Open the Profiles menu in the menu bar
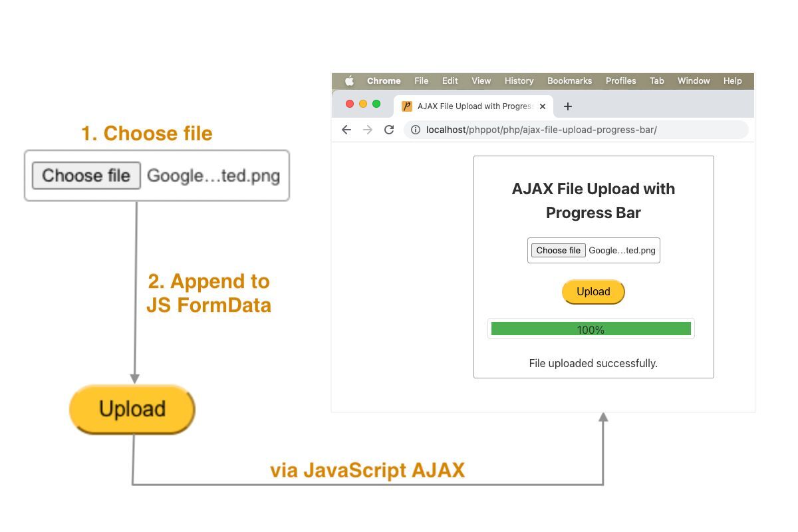Image resolution: width=798 pixels, height=532 pixels. pyautogui.click(x=620, y=80)
